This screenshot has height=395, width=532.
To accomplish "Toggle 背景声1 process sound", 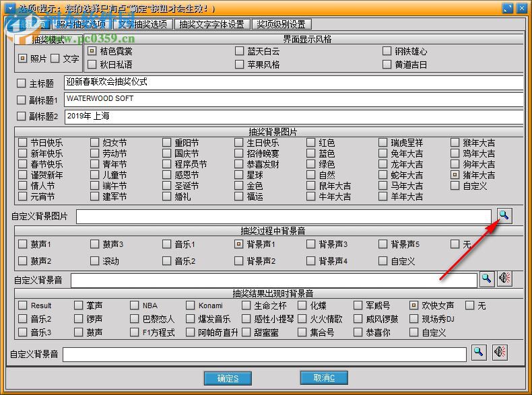I will pos(239,244).
